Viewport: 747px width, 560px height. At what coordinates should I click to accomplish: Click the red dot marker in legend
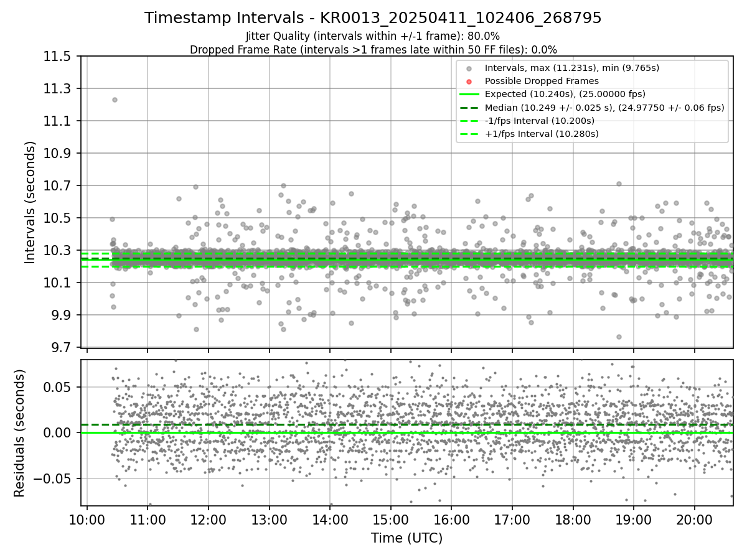coord(469,81)
